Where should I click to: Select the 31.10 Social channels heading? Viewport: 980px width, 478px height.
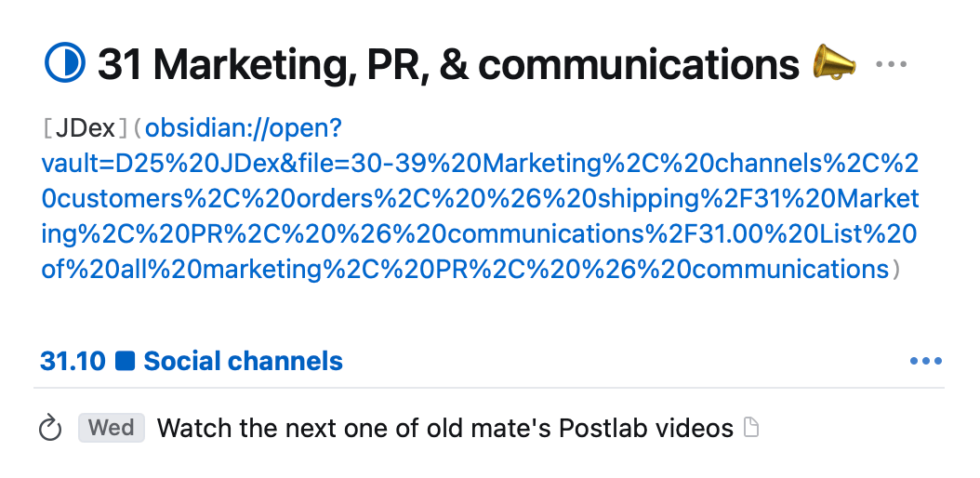(x=192, y=361)
